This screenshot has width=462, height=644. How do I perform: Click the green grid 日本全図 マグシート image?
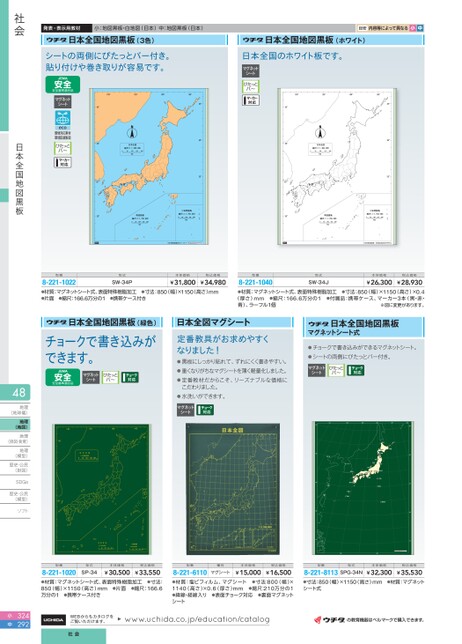233,489
